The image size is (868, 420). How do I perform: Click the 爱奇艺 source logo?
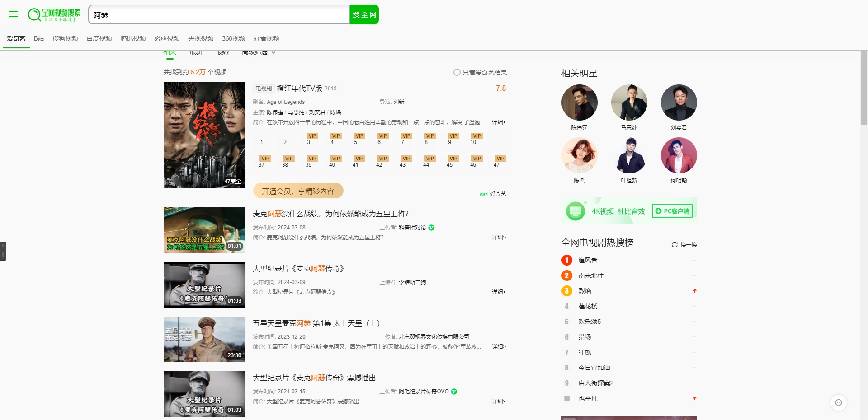[x=493, y=194]
